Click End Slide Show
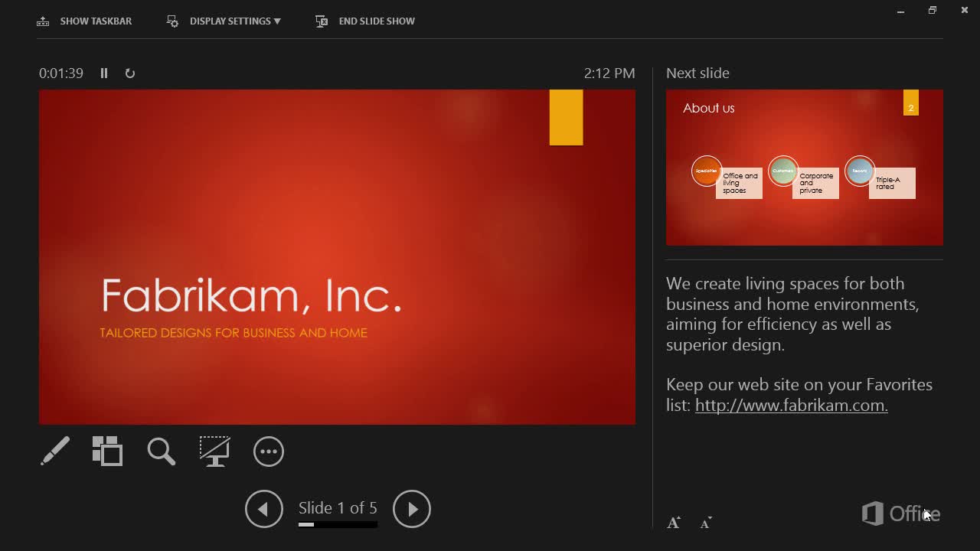 tap(364, 21)
